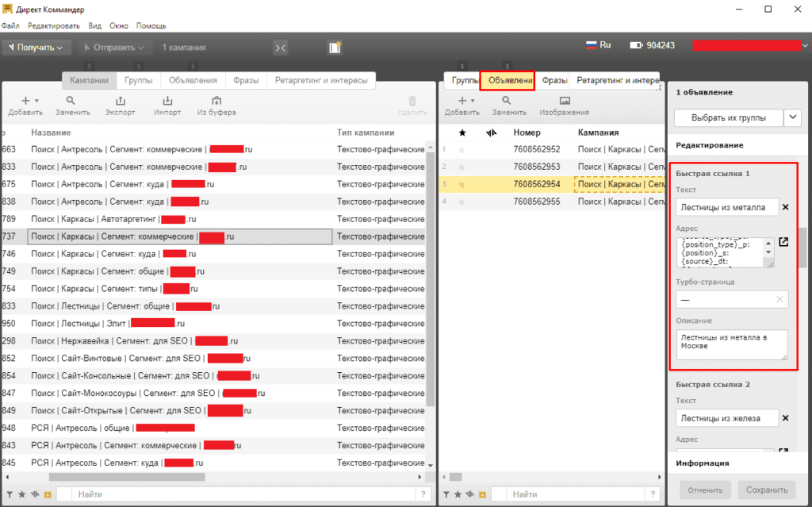The image size is (812, 507).
Task: Click Лестницы из железа text field
Action: point(727,418)
